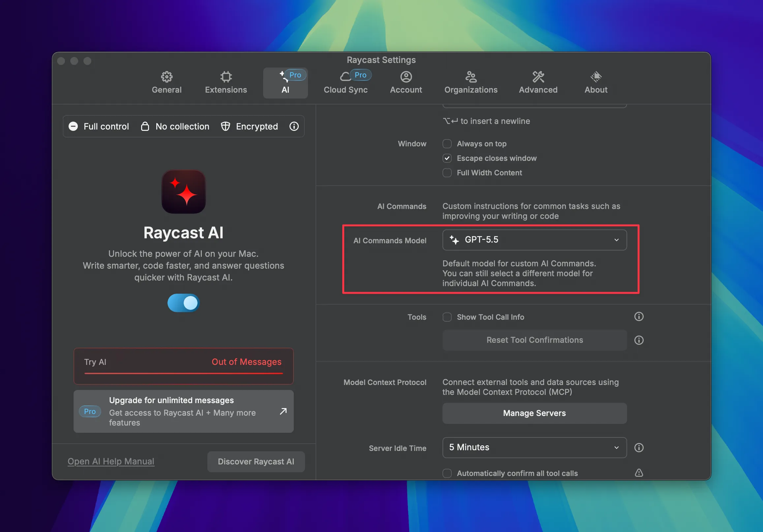Screen dimensions: 763x532
Task: Enable Show Tool Call Info checkbox
Action: coord(447,317)
